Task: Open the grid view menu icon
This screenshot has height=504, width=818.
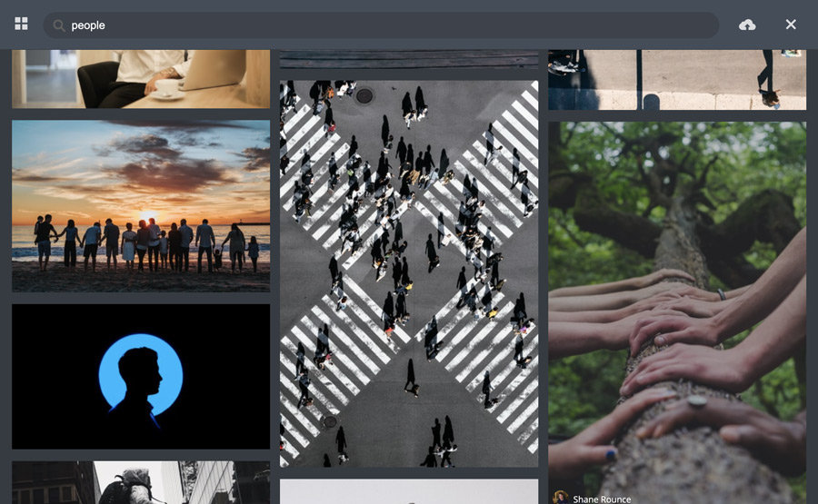Action: tap(22, 24)
